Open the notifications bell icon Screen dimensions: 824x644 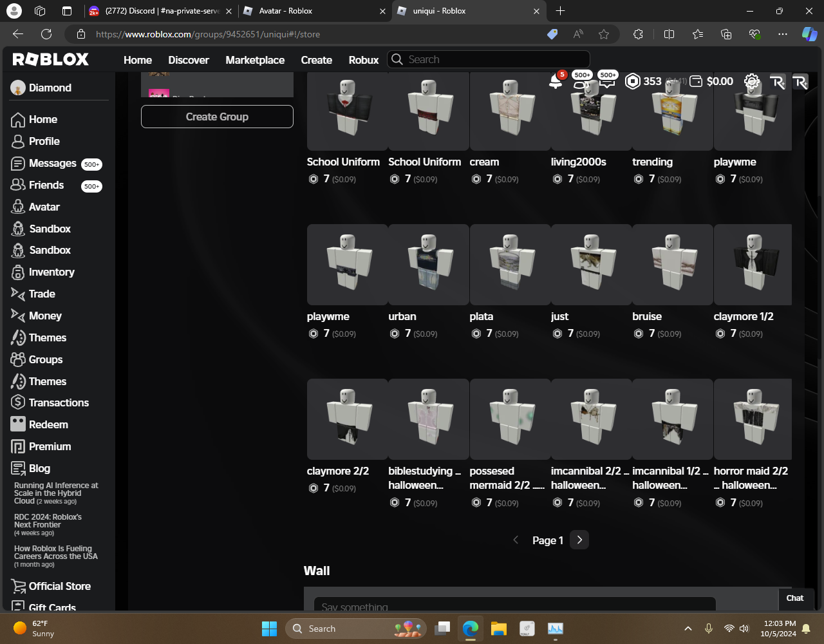pos(555,81)
